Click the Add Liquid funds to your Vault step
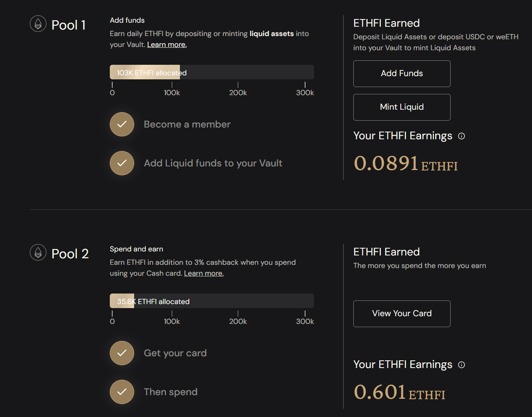 coord(213,163)
